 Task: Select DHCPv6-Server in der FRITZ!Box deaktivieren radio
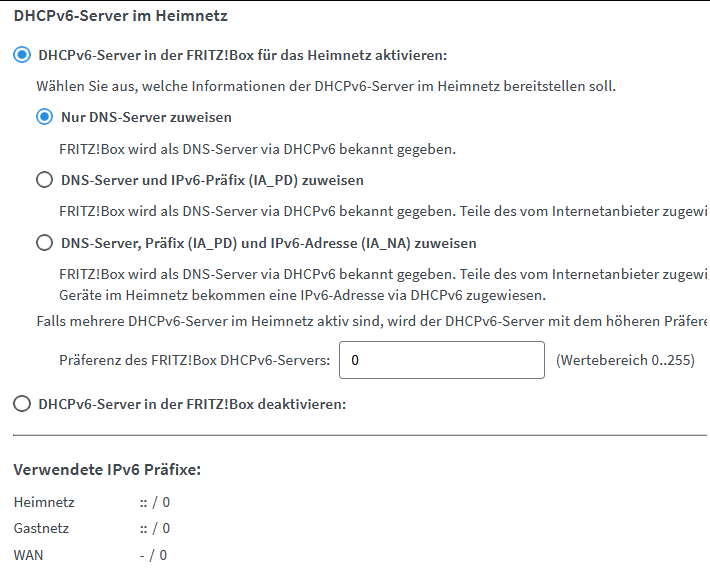click(x=22, y=404)
